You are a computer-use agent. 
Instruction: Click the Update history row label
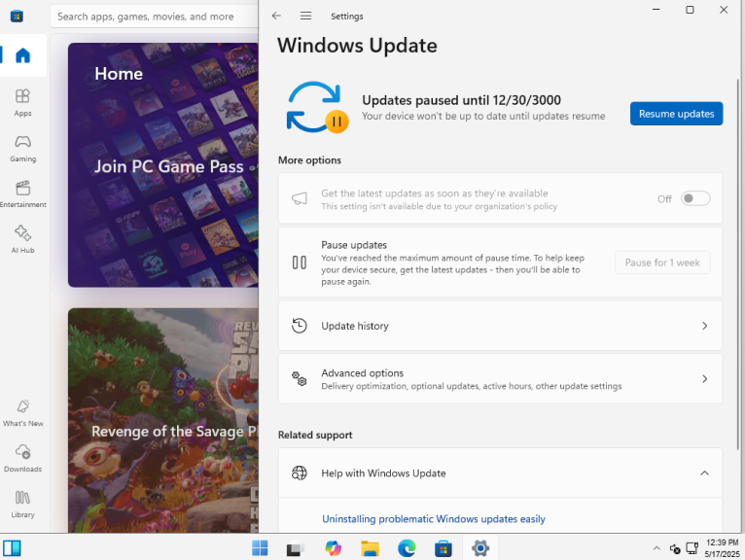[355, 326]
